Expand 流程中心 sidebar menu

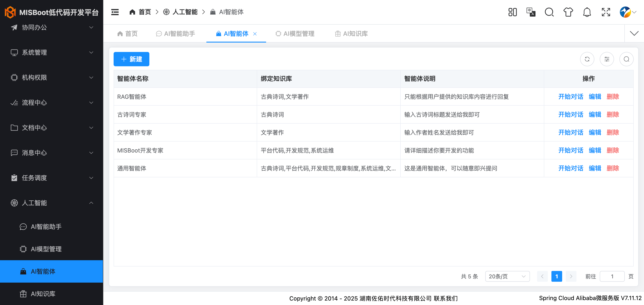pos(51,102)
